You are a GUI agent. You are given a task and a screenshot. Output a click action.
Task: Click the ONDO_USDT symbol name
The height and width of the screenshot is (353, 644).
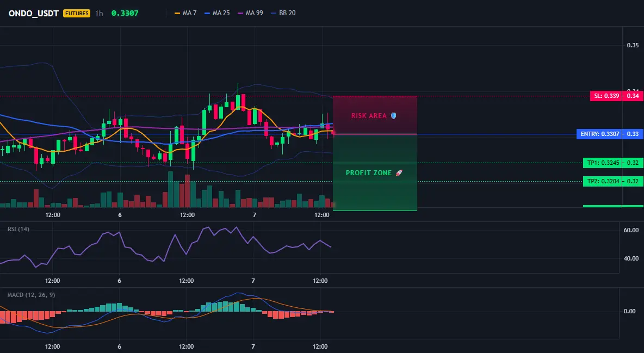(34, 13)
